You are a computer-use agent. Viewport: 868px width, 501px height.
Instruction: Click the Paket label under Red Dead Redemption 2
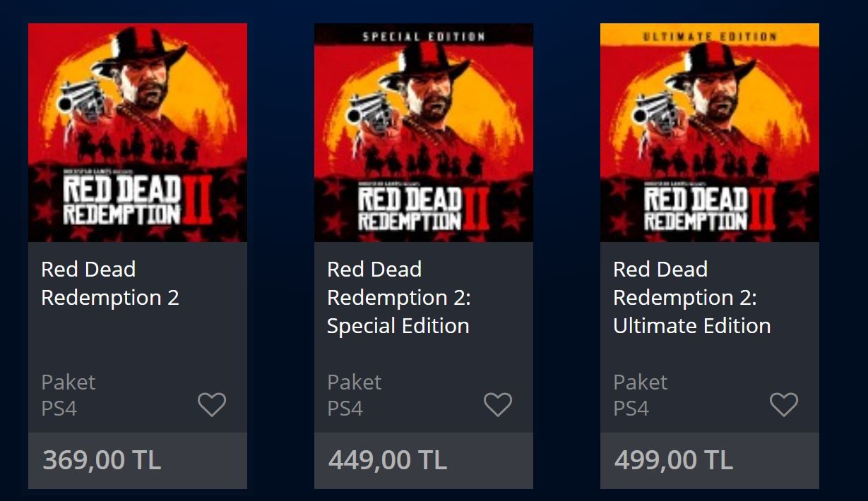click(x=68, y=382)
